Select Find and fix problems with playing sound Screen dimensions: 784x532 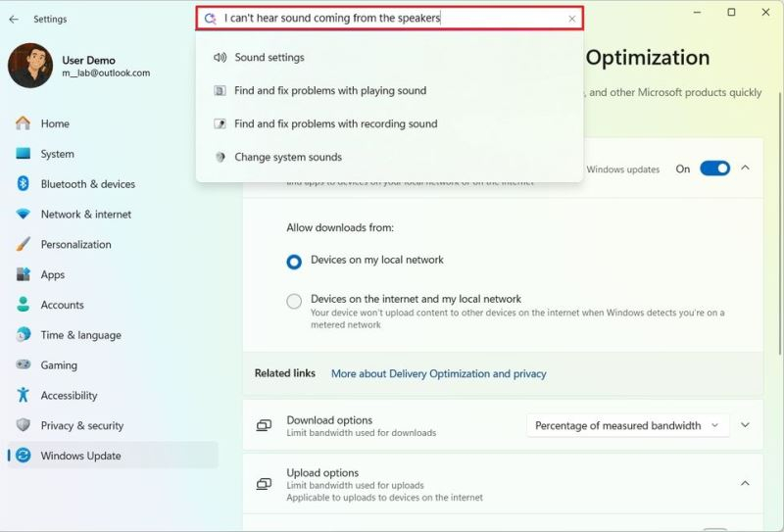click(x=330, y=91)
